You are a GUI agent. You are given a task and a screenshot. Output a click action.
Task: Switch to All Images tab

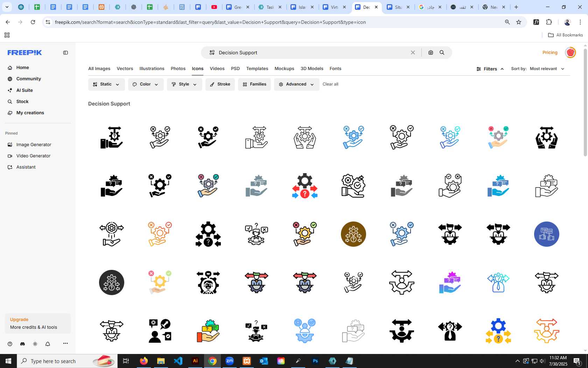point(99,69)
